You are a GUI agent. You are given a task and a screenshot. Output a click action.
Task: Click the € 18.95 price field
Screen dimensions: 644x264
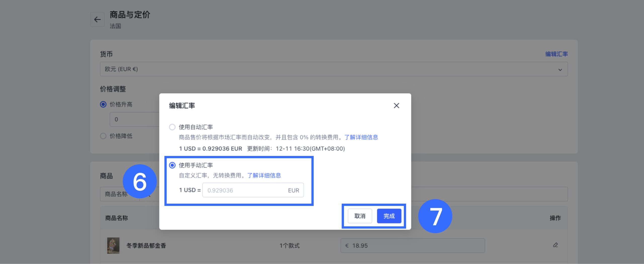(413, 246)
